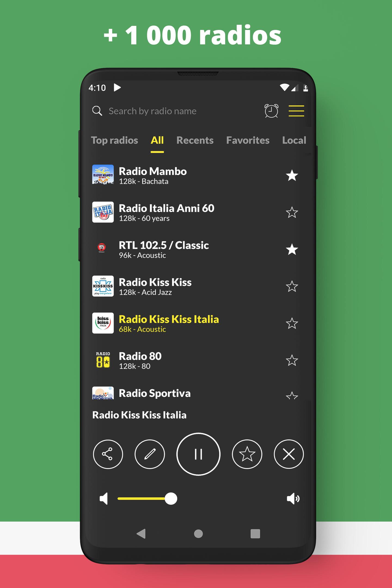The image size is (392, 588).
Task: Click the volume slider handle
Action: pyautogui.click(x=171, y=499)
